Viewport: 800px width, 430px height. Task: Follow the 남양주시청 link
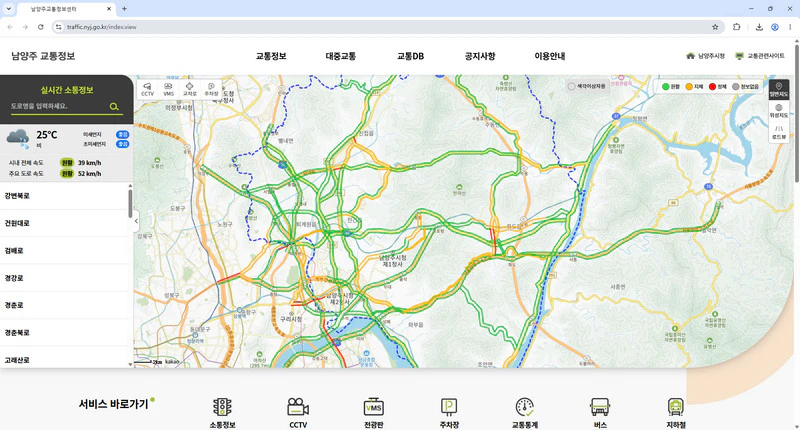pos(705,56)
